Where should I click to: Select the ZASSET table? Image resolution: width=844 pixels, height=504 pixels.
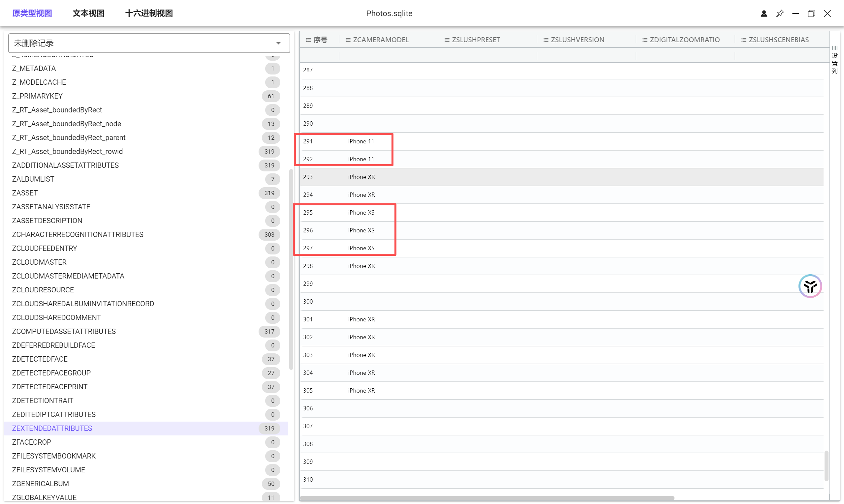click(x=25, y=193)
